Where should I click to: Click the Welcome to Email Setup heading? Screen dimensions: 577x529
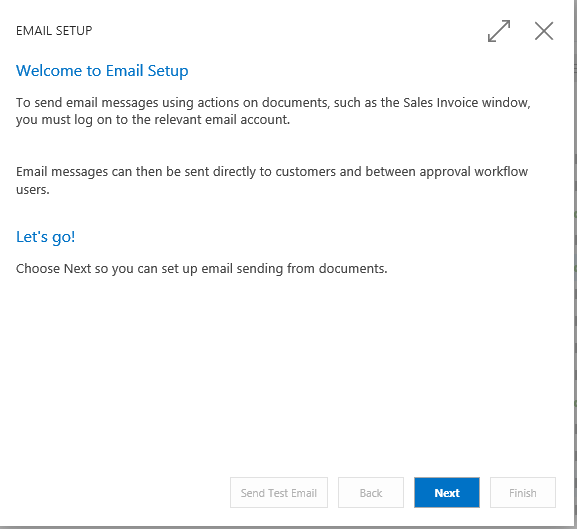(102, 71)
